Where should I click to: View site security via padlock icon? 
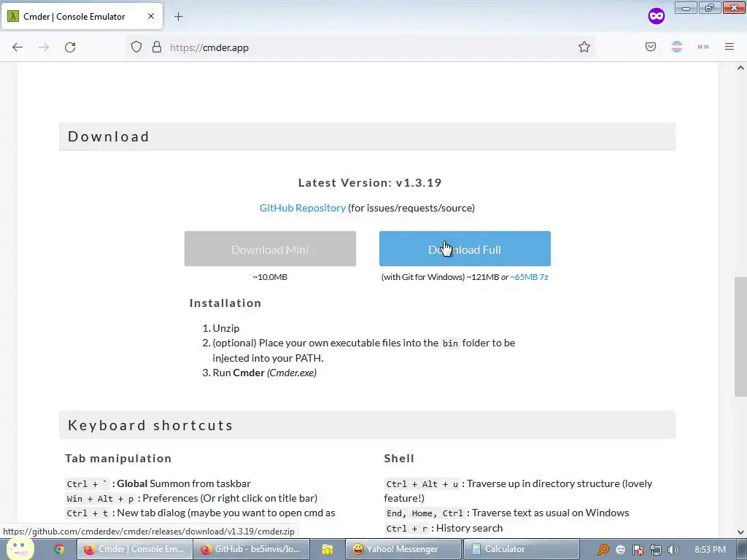(157, 47)
